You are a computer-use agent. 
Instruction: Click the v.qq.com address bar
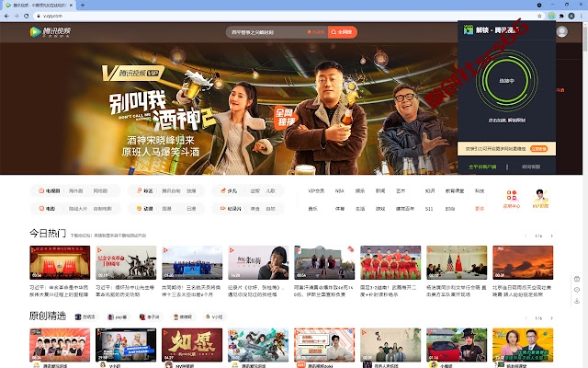[x=285, y=16]
